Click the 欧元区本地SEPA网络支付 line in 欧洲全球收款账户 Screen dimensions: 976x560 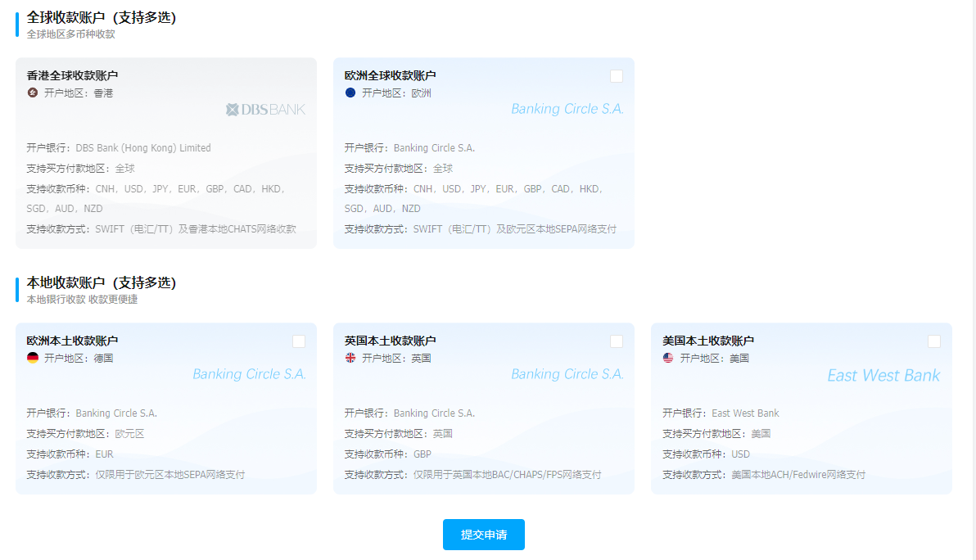[481, 229]
